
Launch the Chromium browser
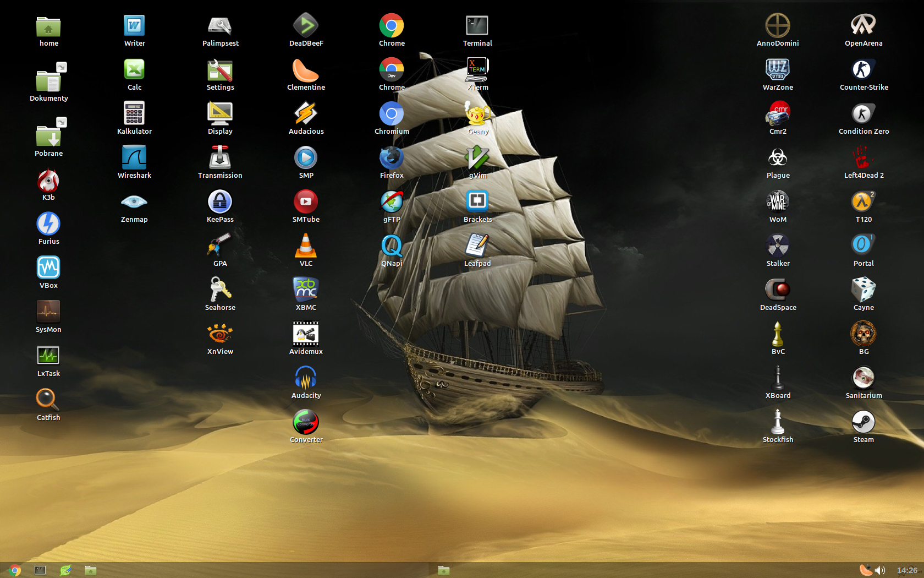pos(392,114)
